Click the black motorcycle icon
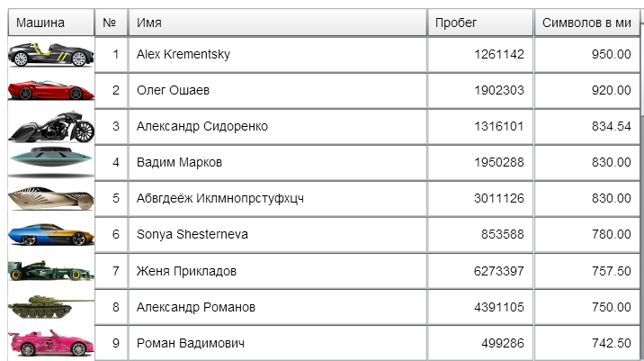This screenshot has width=644, height=361. 52,126
